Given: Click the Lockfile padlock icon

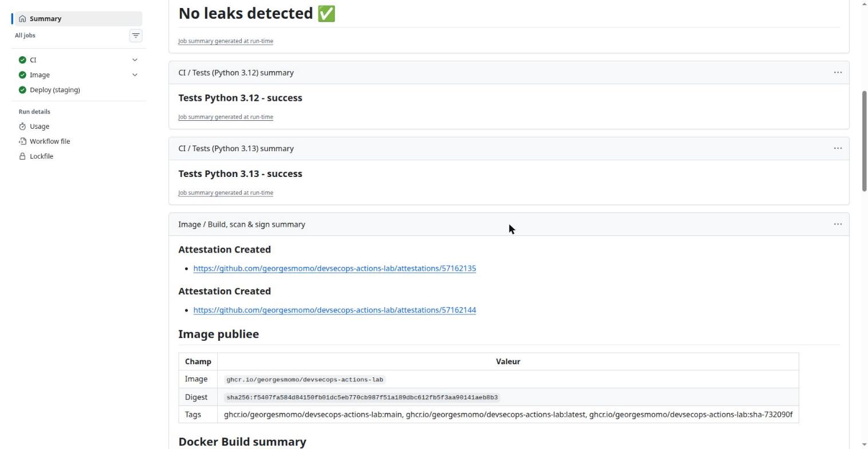Looking at the screenshot, I should pos(22,156).
